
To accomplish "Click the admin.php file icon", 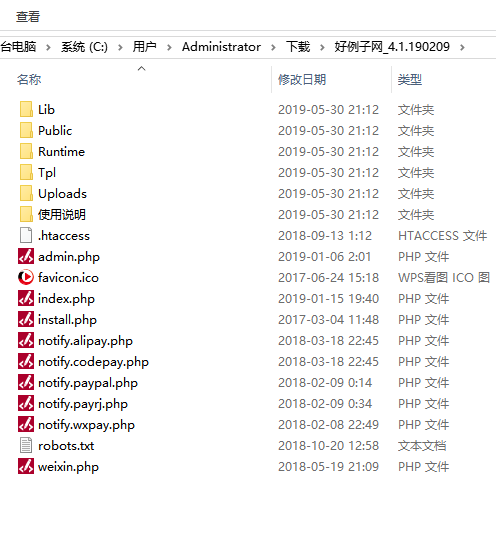I will click(x=26, y=256).
